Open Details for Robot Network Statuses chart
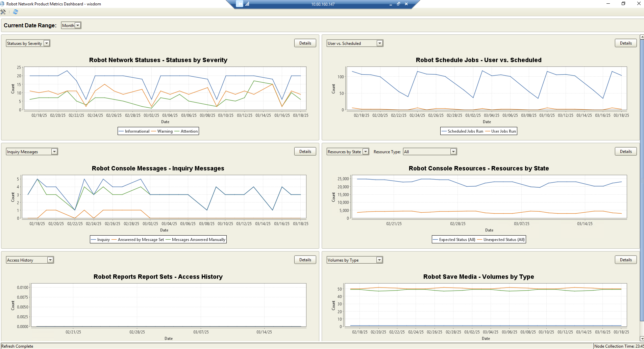The height and width of the screenshot is (349, 644). tap(305, 43)
